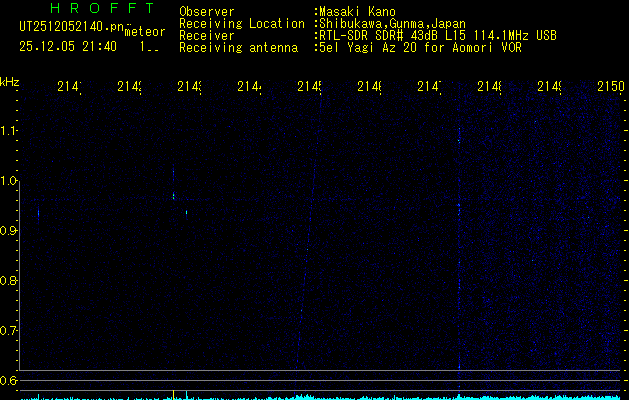Click the green "meteor" label
Image resolution: width=629 pixels, height=400 pixels.
click(x=145, y=32)
